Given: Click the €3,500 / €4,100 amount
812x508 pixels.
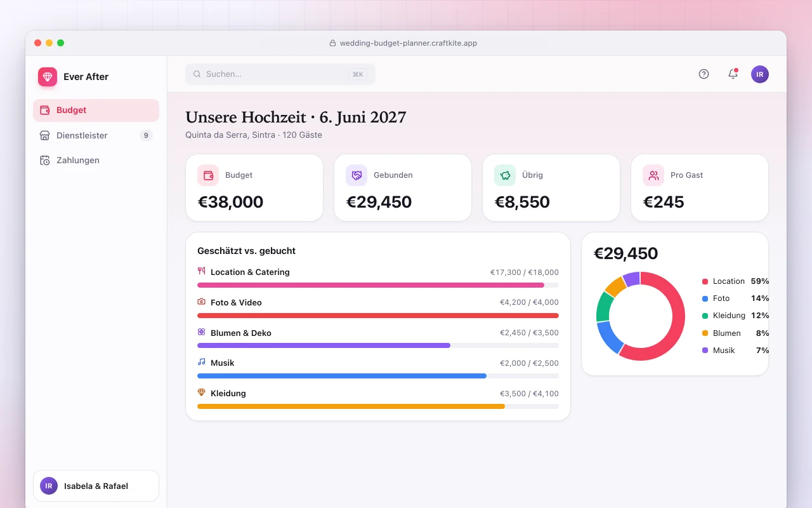Looking at the screenshot, I should tap(529, 393).
